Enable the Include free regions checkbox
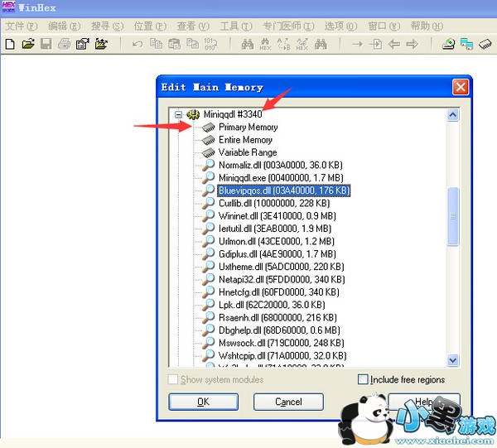497x448 pixels. [x=363, y=379]
